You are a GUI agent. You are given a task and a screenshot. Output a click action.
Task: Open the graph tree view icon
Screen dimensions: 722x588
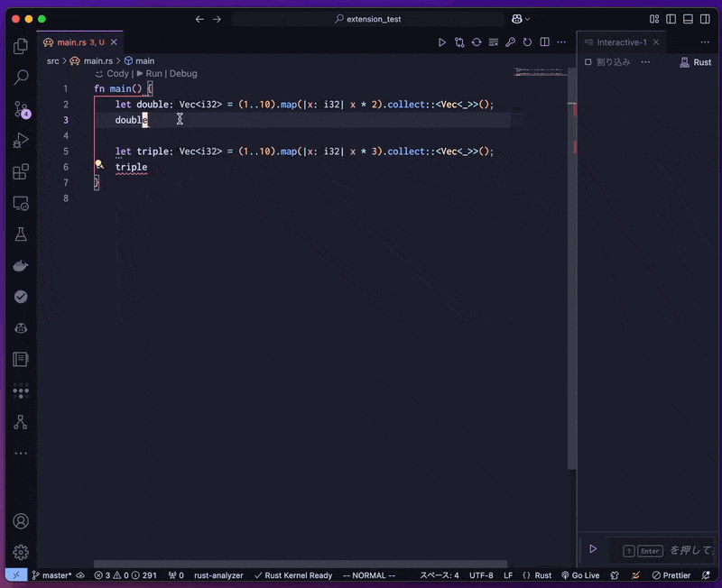coord(21,422)
